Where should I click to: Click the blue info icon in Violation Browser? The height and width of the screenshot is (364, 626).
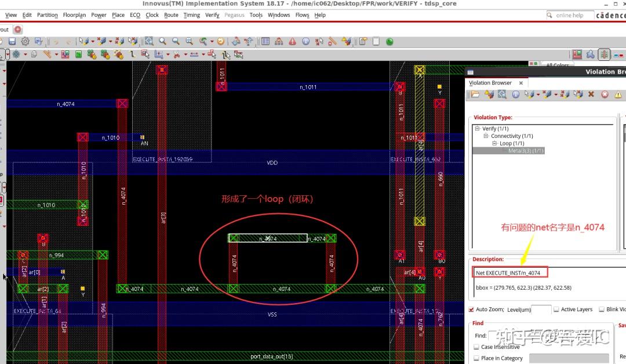515,94
